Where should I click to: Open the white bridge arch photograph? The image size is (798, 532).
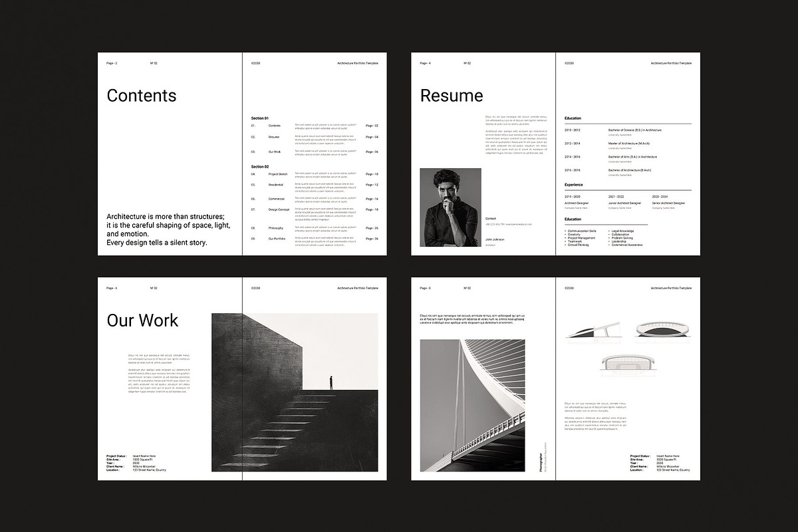coord(472,406)
